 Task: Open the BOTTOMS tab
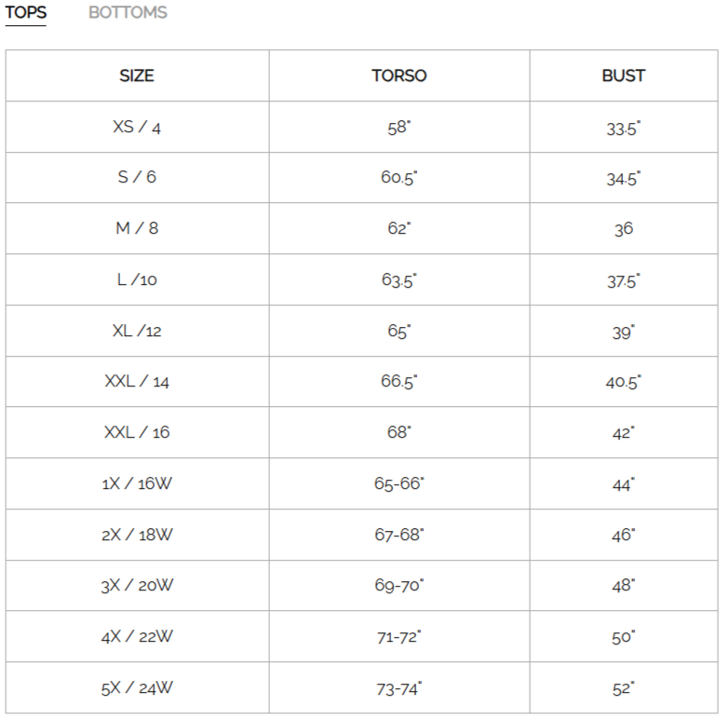click(128, 13)
